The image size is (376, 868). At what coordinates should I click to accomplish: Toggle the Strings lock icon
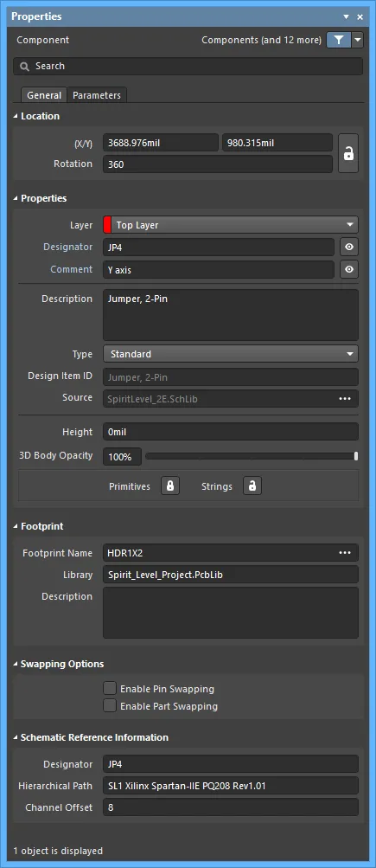pyautogui.click(x=252, y=486)
